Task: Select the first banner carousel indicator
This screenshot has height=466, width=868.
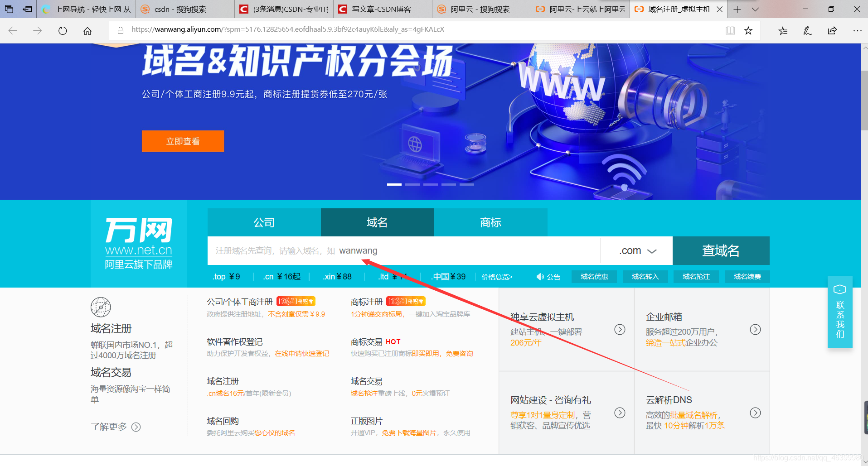Action: click(x=394, y=184)
